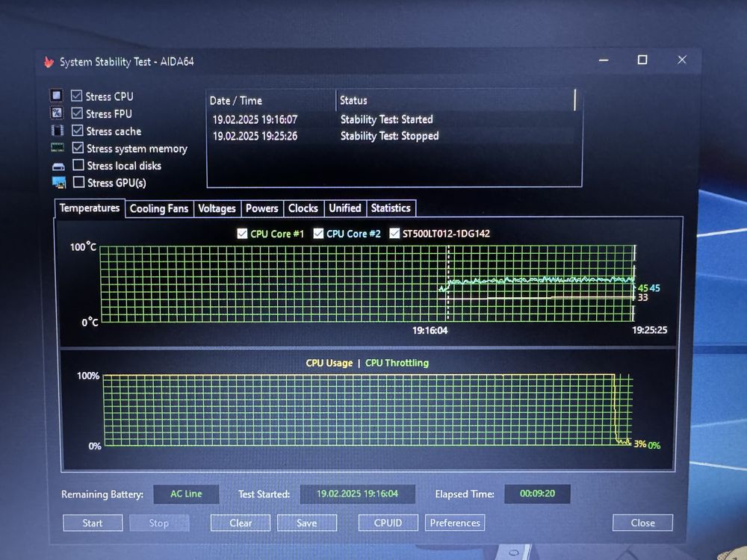Click the Save button
The image size is (747, 560).
(x=307, y=523)
